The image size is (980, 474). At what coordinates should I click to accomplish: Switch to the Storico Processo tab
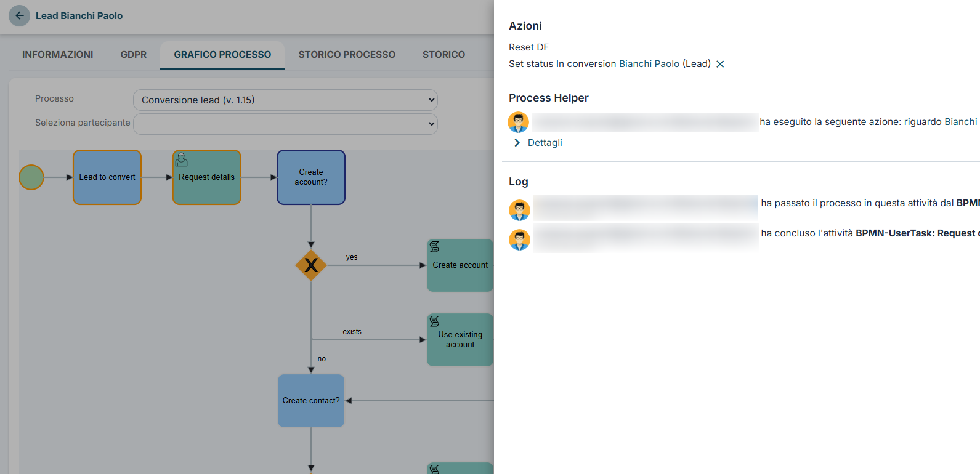point(347,55)
